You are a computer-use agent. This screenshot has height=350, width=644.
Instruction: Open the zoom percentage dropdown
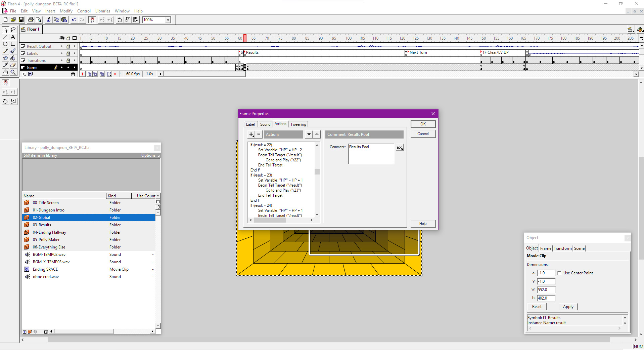[x=168, y=20]
